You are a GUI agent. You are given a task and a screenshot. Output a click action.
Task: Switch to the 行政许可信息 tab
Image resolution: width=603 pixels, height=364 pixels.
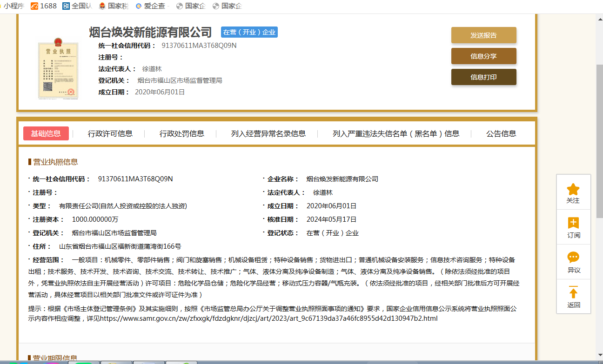tap(110, 133)
